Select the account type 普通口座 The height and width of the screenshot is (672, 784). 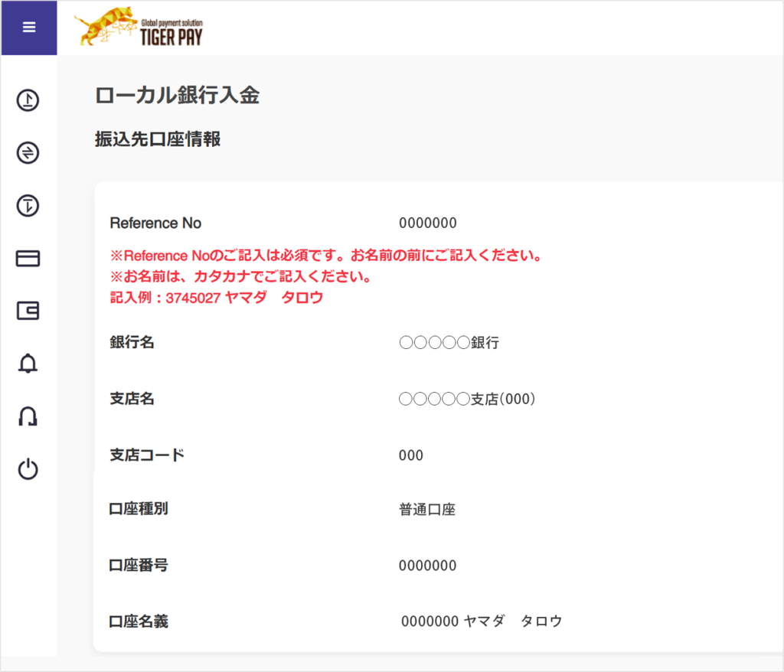coord(427,510)
